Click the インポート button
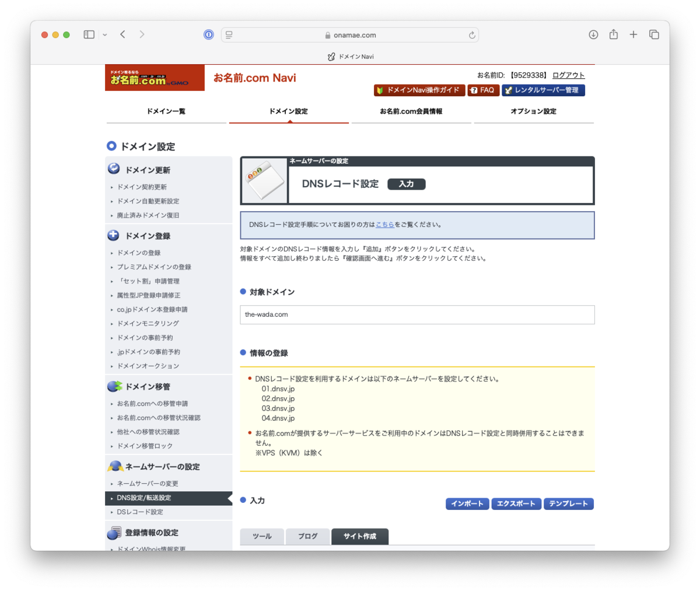This screenshot has width=700, height=591. click(467, 503)
